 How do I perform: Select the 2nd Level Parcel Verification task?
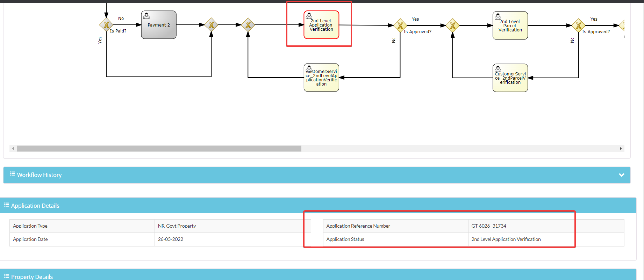coord(510,25)
